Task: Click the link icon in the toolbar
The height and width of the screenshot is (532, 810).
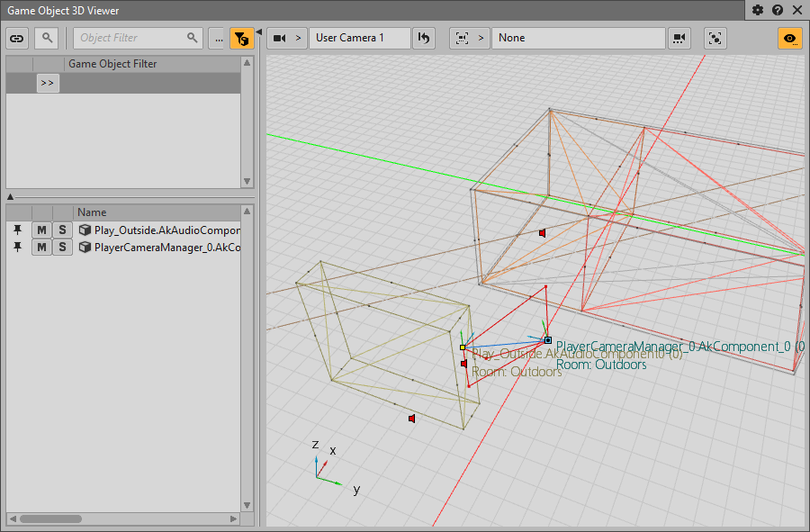Action: (x=17, y=38)
